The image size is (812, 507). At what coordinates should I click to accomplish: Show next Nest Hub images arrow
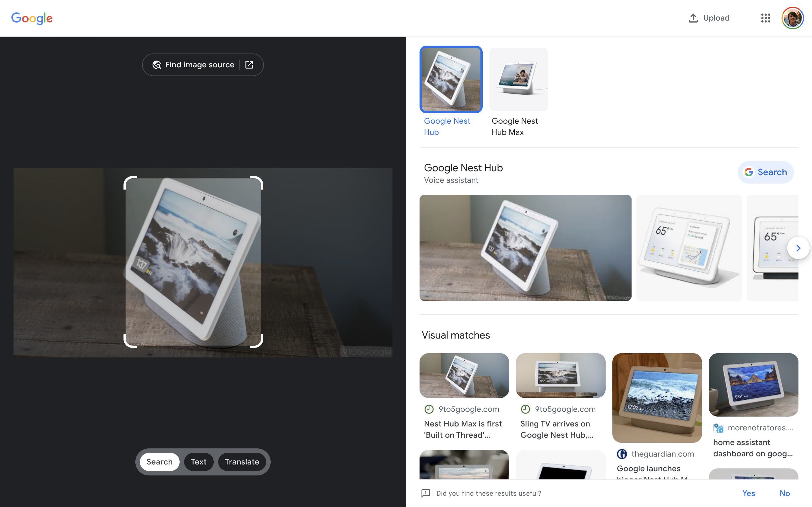coord(798,248)
